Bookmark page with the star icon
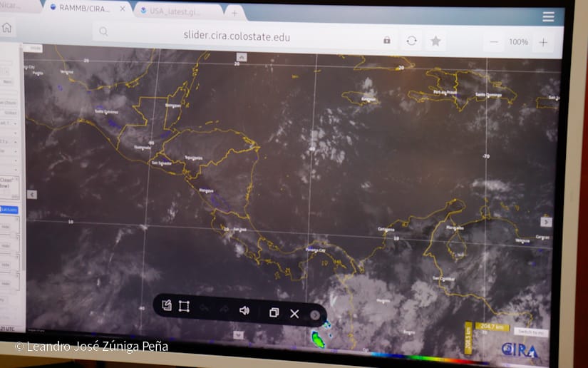This screenshot has width=588, height=368. point(435,41)
